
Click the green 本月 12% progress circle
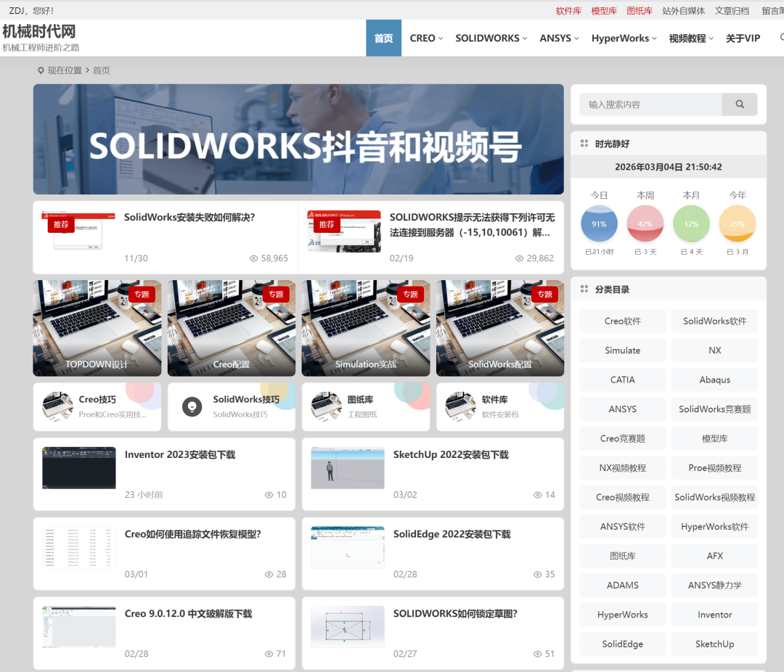click(x=691, y=224)
